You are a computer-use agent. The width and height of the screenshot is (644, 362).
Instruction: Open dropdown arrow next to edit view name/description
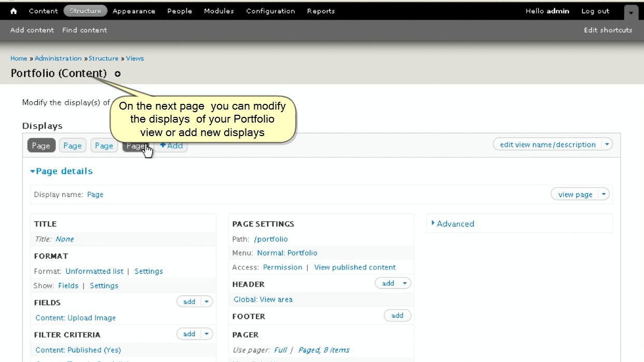(x=607, y=144)
